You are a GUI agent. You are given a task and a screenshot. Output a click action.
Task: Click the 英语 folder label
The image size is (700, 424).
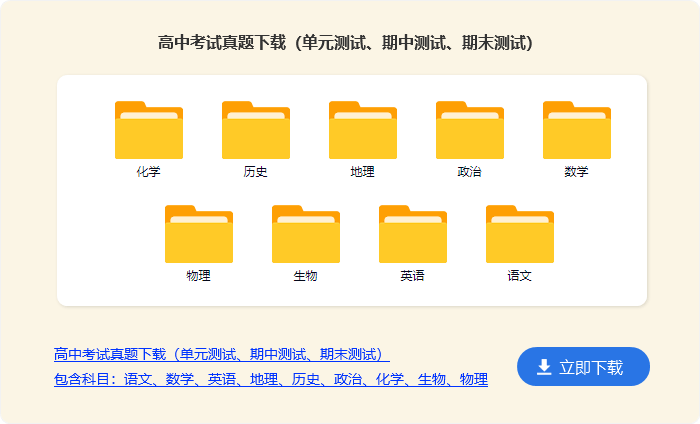[413, 275]
